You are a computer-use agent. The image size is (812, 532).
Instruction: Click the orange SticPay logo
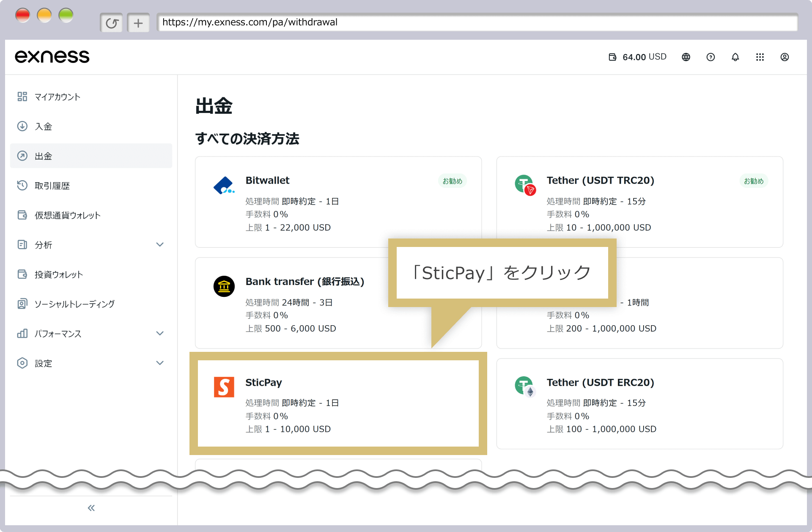click(224, 387)
